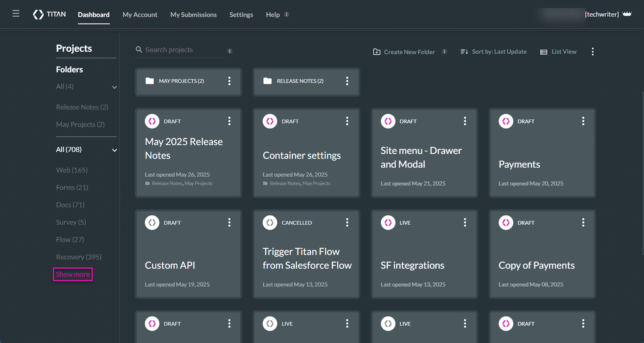This screenshot has width=644, height=343.
Task: Open the hamburger navigation menu
Action: 16,14
